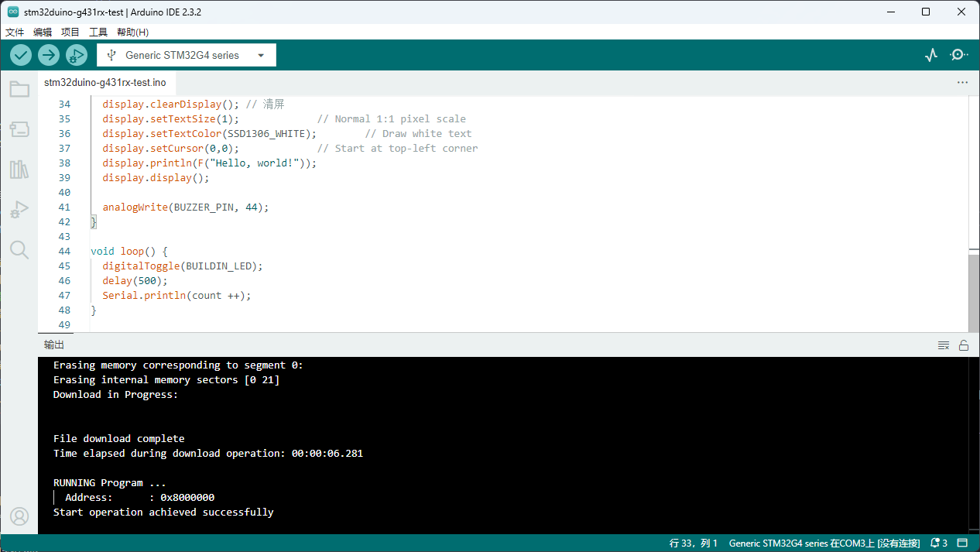
Task: Open the Debug panel in sidebar
Action: [x=19, y=210]
